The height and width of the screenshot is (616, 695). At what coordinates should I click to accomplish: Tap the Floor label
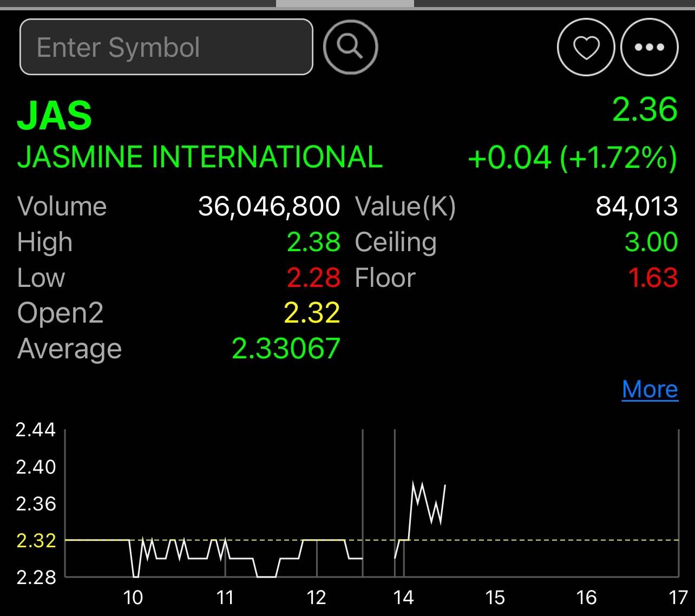385,278
